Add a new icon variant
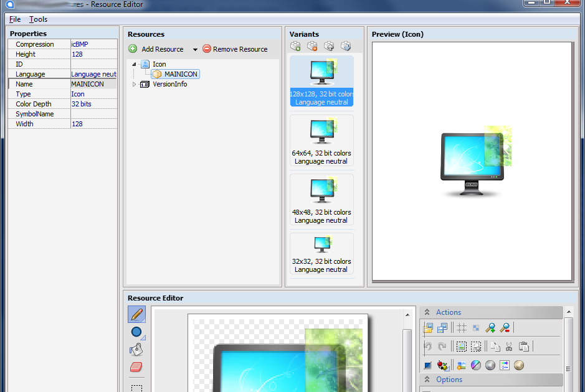This screenshot has height=392, width=585. pos(295,45)
